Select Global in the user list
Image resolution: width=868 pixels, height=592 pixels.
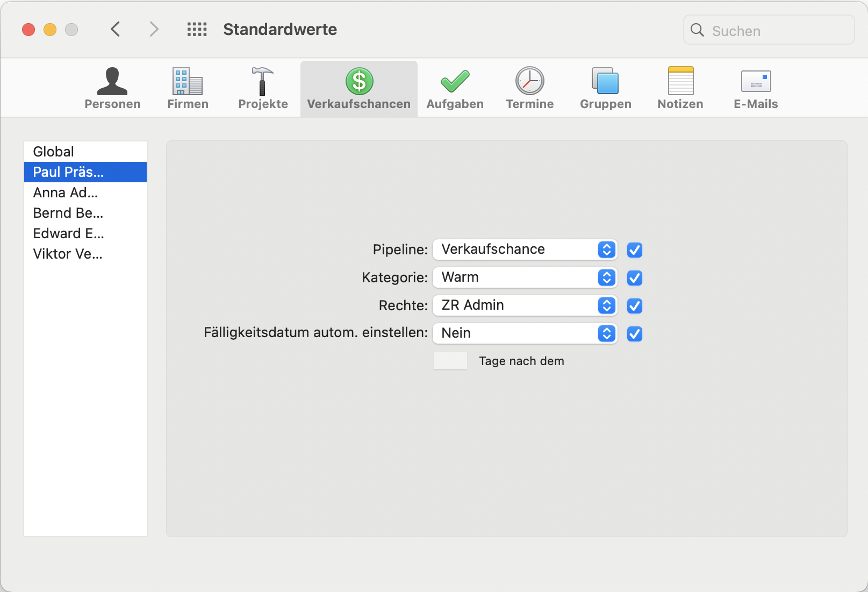54,152
